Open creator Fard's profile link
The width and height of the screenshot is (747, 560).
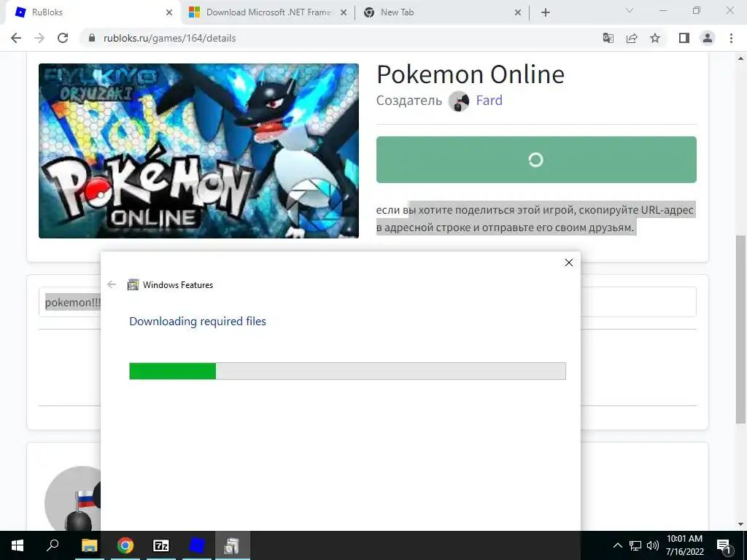pyautogui.click(x=489, y=101)
